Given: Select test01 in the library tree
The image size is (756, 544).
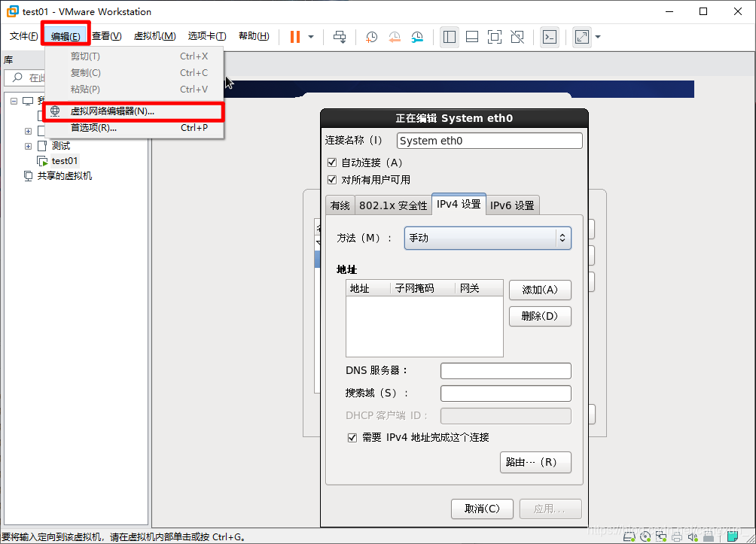Looking at the screenshot, I should [x=65, y=161].
